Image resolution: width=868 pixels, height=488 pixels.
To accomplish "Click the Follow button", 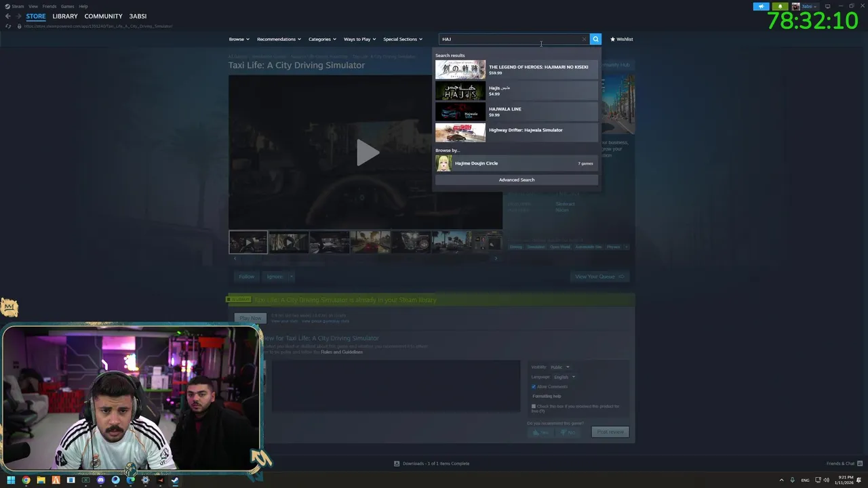I will (246, 277).
